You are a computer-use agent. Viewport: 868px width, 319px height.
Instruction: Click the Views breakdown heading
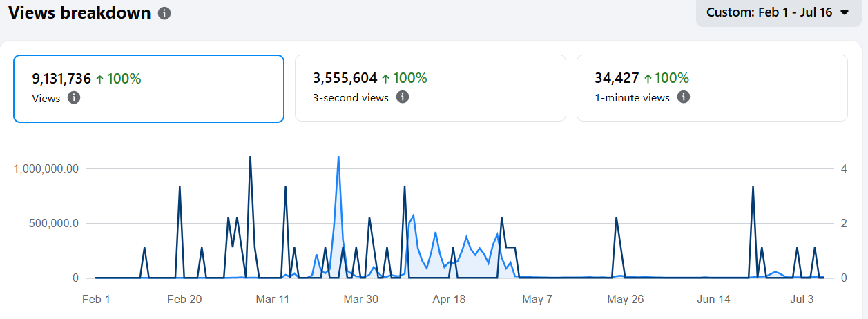coord(79,12)
